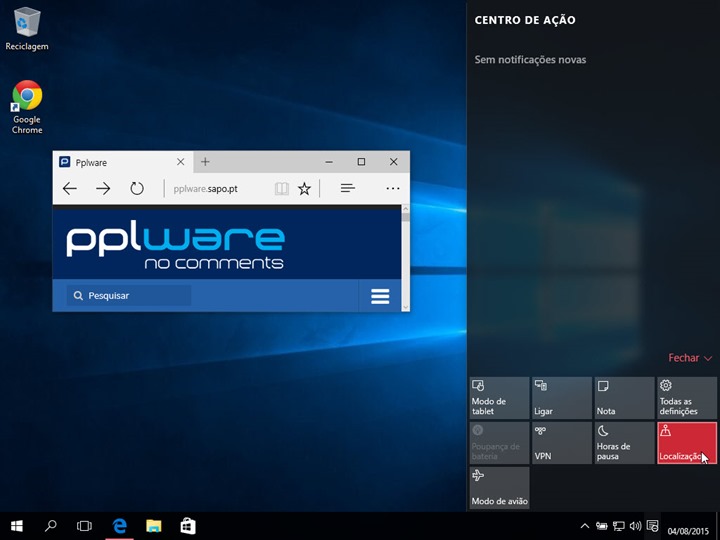Open taskbar search magnifier
The width and height of the screenshot is (720, 540).
coord(51,526)
